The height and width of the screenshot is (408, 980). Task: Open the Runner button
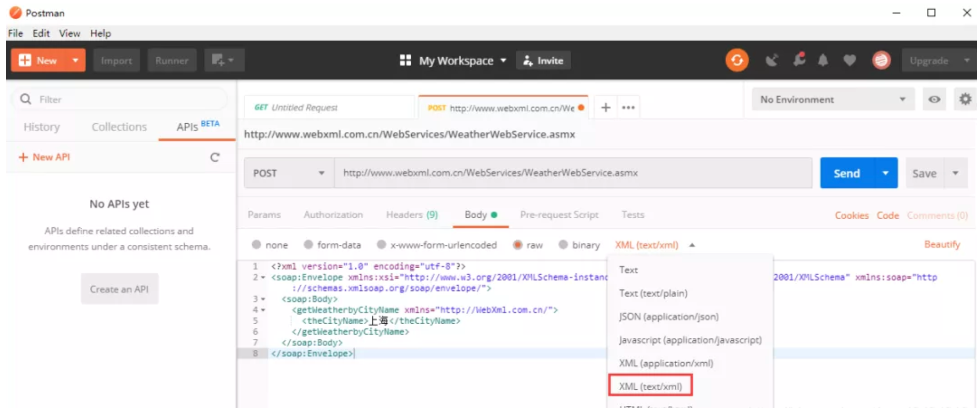click(x=172, y=61)
